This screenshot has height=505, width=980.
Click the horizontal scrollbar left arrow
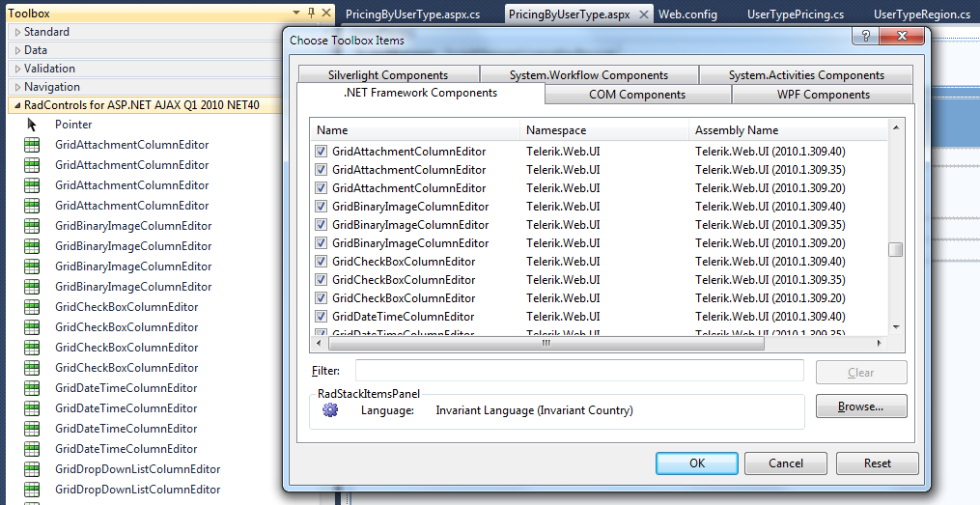pos(319,343)
